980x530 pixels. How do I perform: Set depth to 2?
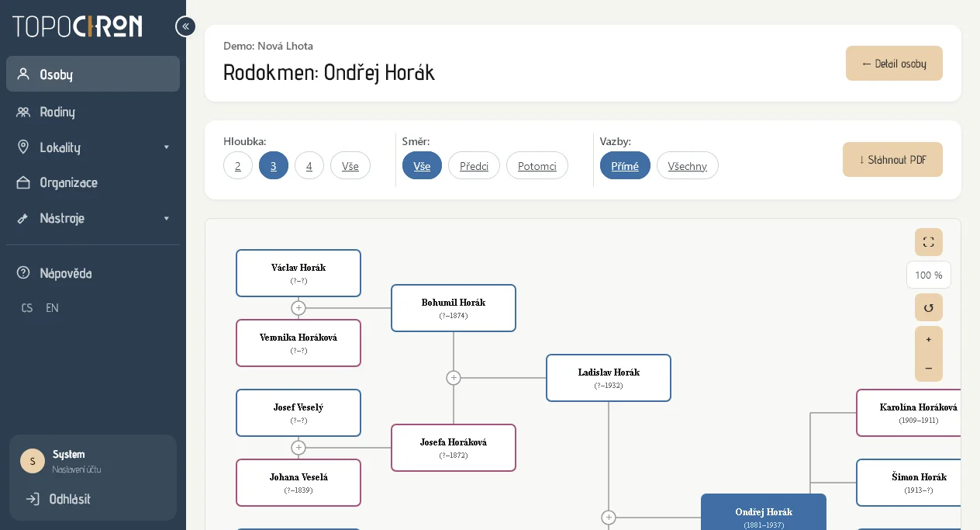point(238,165)
